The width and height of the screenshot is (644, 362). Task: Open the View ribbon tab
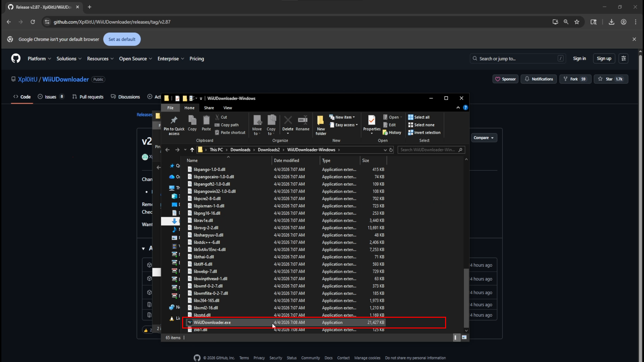point(227,108)
